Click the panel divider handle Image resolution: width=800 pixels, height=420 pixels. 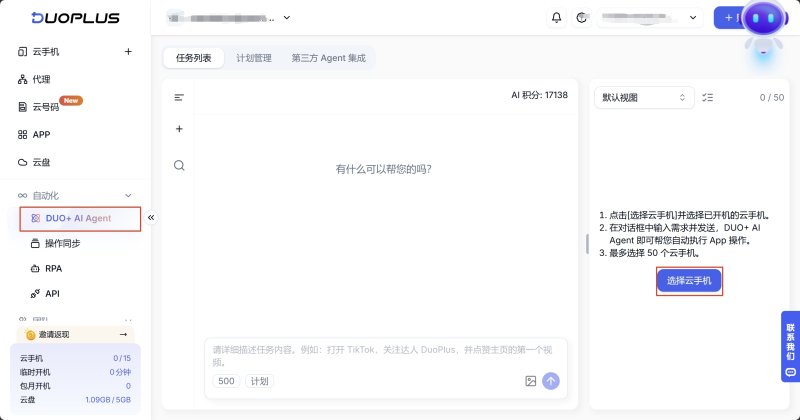(x=587, y=244)
